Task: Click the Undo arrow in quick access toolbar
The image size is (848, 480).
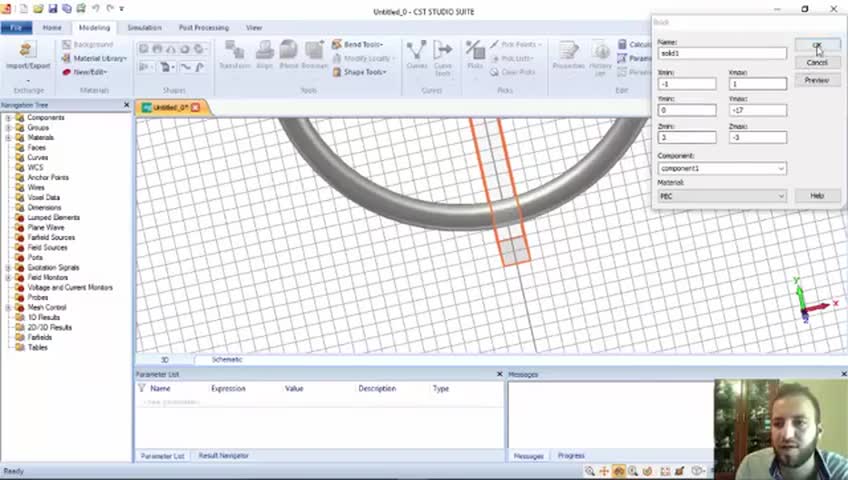Action: pos(96,9)
